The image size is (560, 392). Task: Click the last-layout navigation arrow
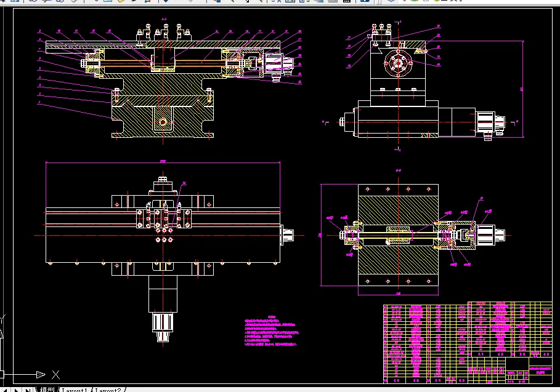coord(28,389)
